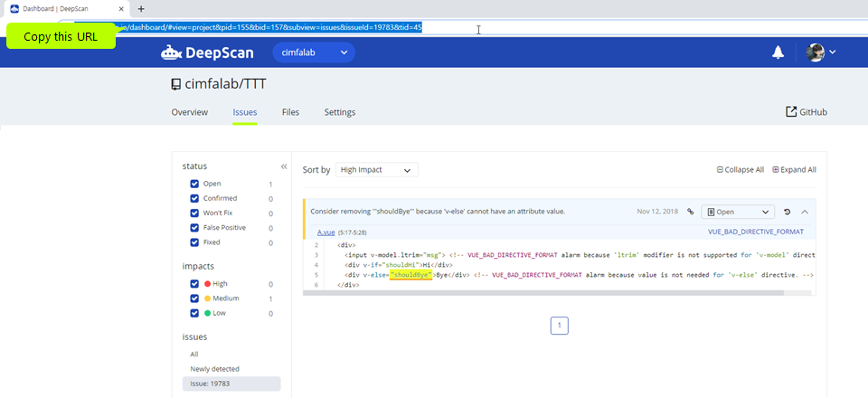Uncheck the Confirmed status checkbox
The width and height of the screenshot is (868, 398).
[194, 198]
